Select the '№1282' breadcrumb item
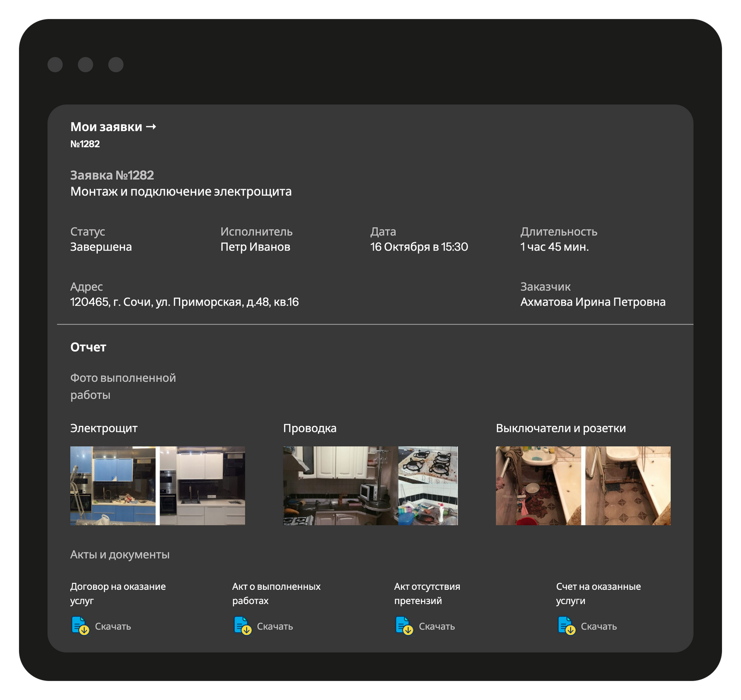This screenshot has height=700, width=741. click(x=85, y=144)
